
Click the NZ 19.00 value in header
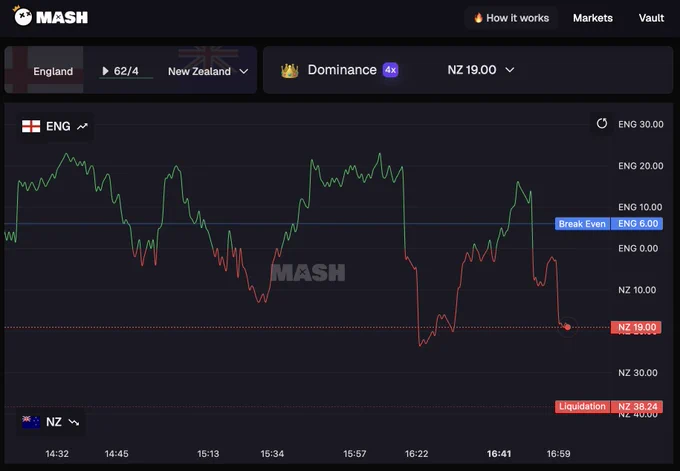point(471,70)
